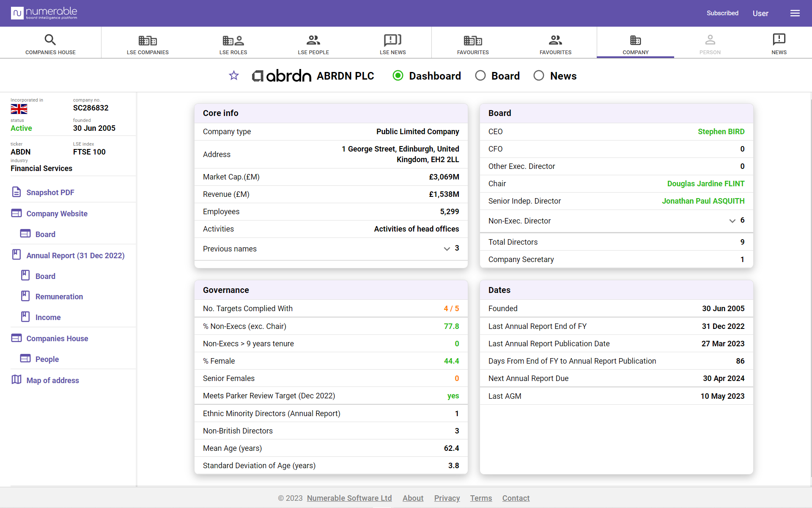Click the Snapshot PDF document icon
This screenshot has width=812, height=508.
point(16,192)
